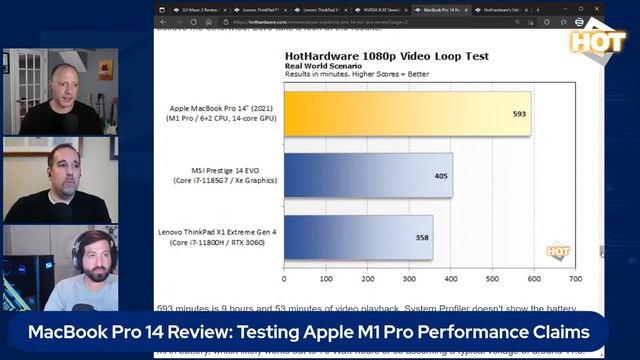This screenshot has width=640, height=360.
Task: Click the yellow bar value 593
Action: 519,114
